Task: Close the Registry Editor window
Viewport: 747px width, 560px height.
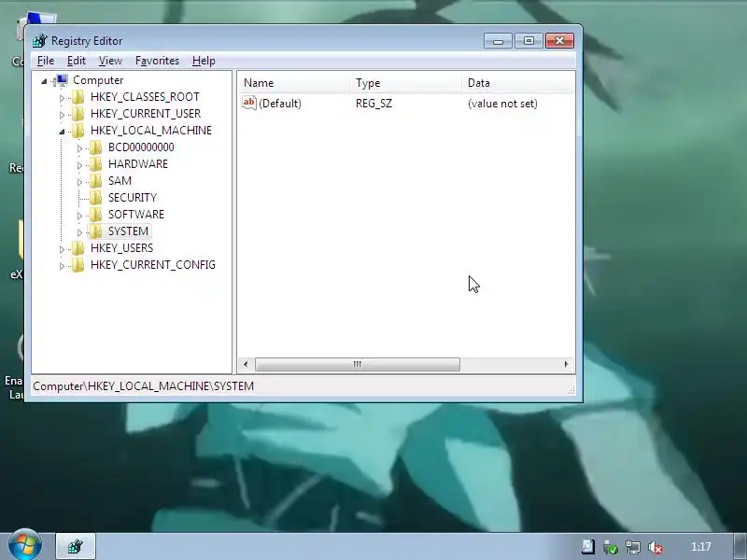Action: click(559, 41)
